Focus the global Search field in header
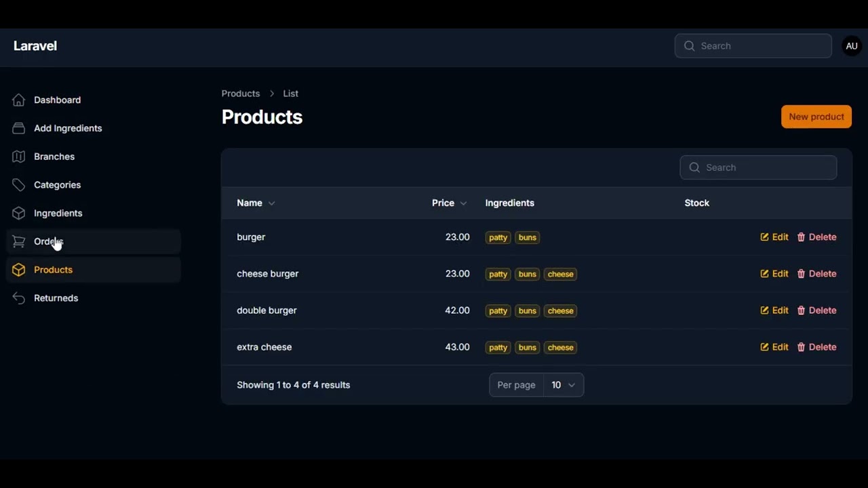Image resolution: width=868 pixels, height=488 pixels. point(753,46)
